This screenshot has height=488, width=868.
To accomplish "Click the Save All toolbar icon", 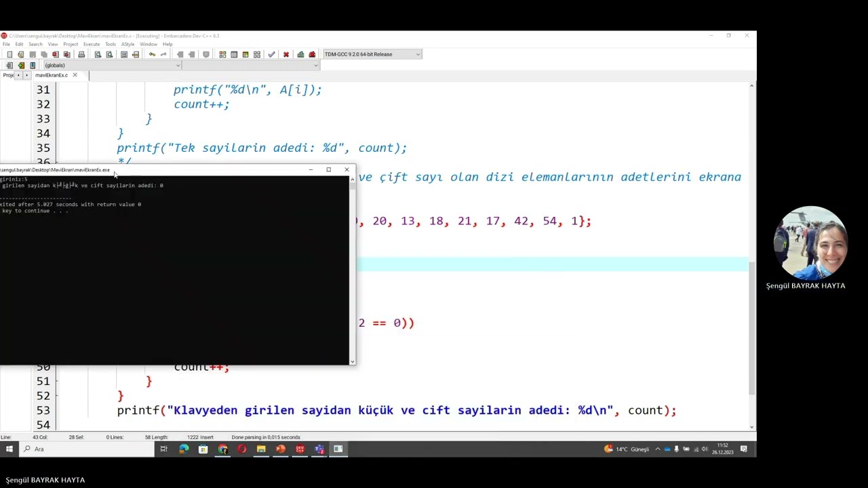I will click(44, 54).
